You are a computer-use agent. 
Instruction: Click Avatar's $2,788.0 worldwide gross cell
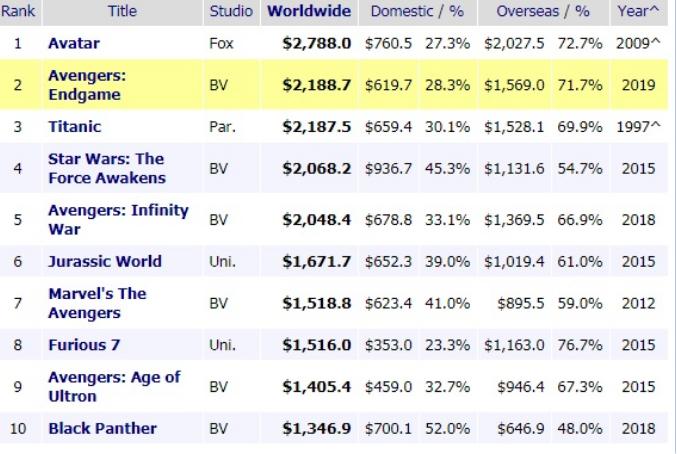pyautogui.click(x=316, y=43)
